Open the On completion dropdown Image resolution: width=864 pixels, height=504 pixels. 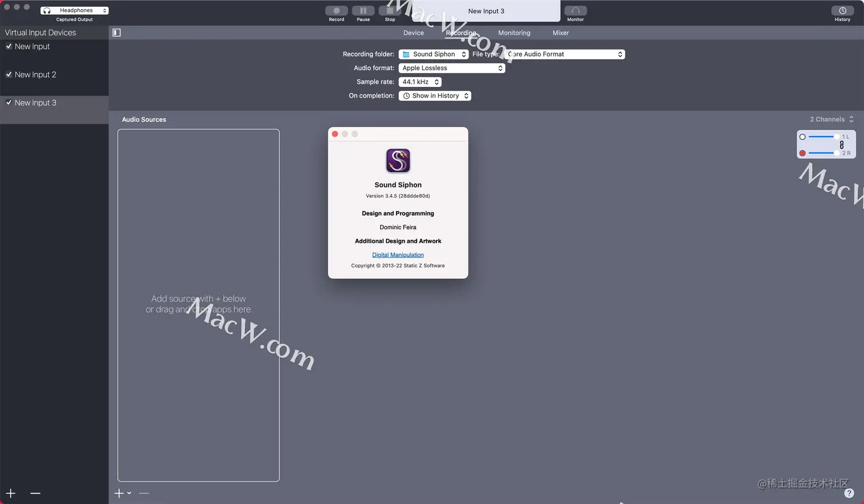click(435, 95)
